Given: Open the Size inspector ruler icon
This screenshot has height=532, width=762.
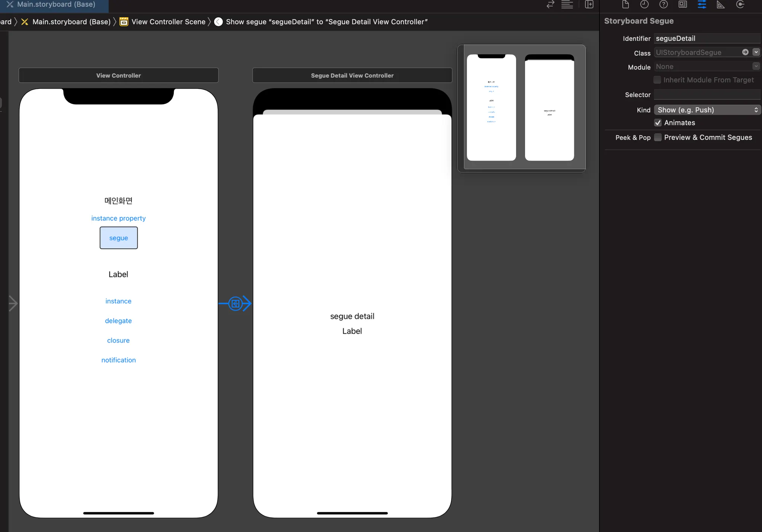Looking at the screenshot, I should [721, 4].
